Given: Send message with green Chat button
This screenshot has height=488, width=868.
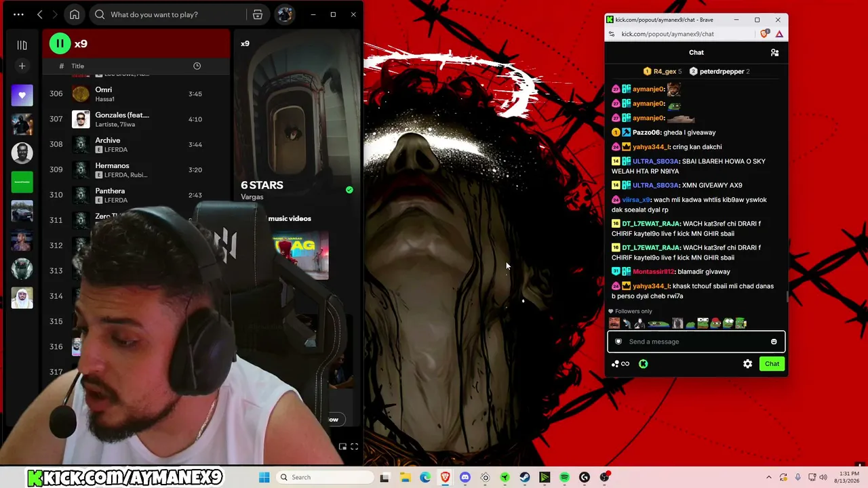Looking at the screenshot, I should pos(772,364).
